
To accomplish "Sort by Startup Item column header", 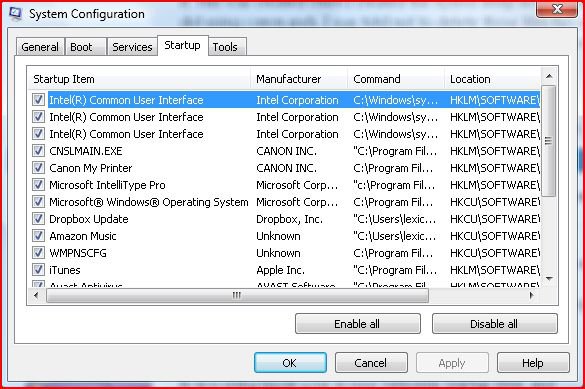I will (139, 79).
